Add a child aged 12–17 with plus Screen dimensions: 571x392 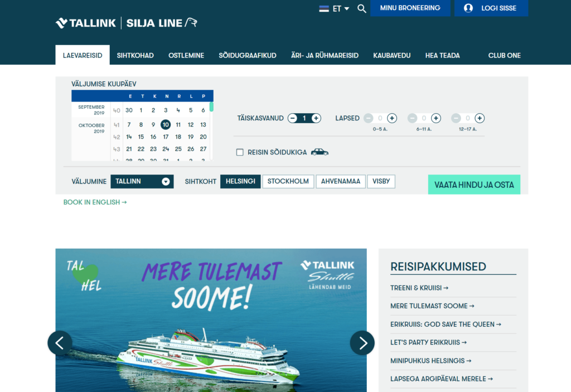tap(480, 118)
